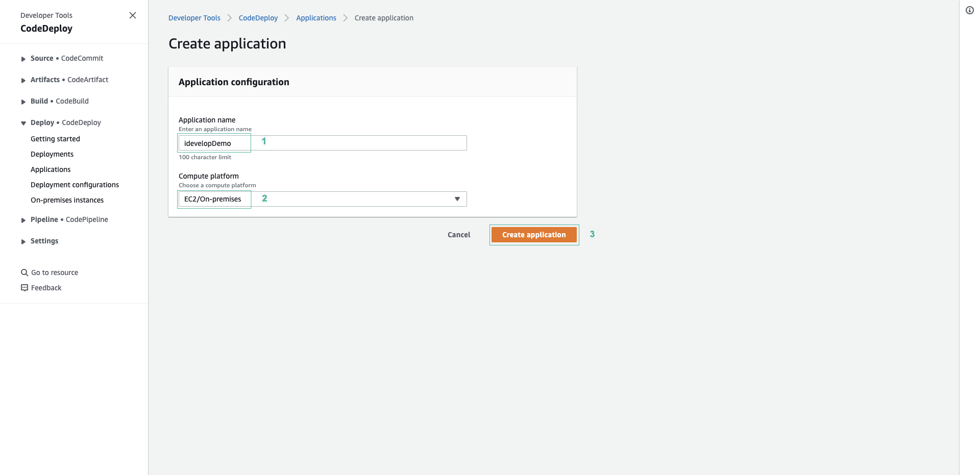Expand the Pipeline CodePipeline section

pos(23,220)
